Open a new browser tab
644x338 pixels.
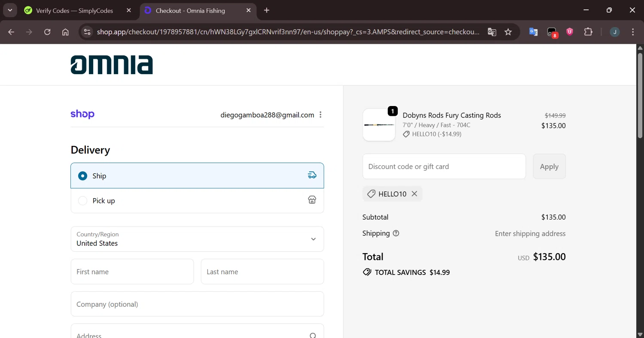tap(267, 10)
